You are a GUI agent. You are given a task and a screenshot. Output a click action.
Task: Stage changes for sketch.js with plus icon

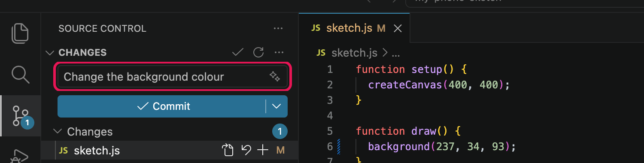[x=263, y=150]
